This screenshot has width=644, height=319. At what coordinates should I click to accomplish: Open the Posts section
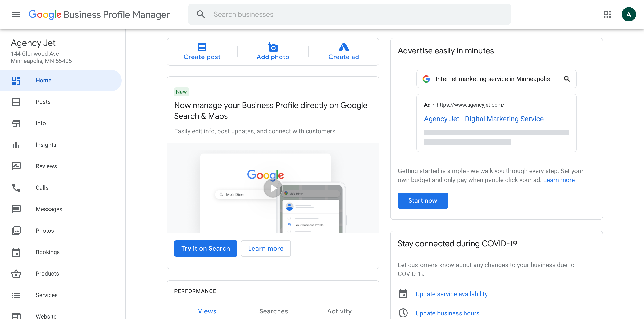click(61, 102)
